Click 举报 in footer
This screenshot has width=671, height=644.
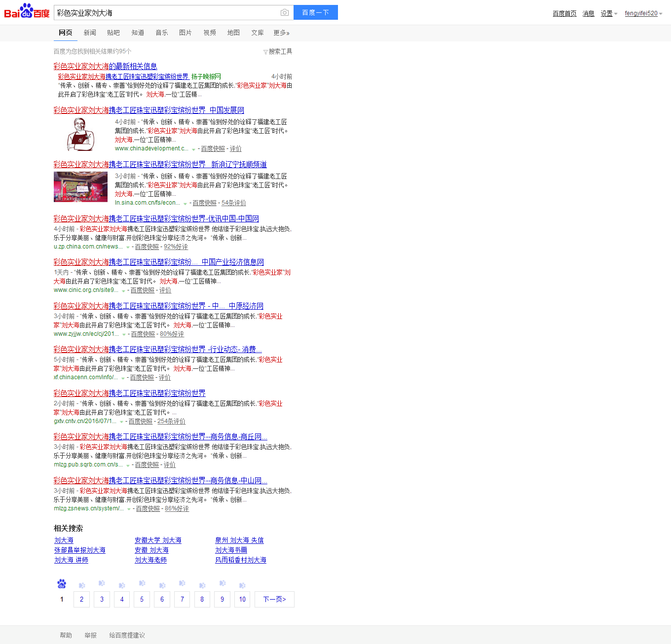(90, 635)
